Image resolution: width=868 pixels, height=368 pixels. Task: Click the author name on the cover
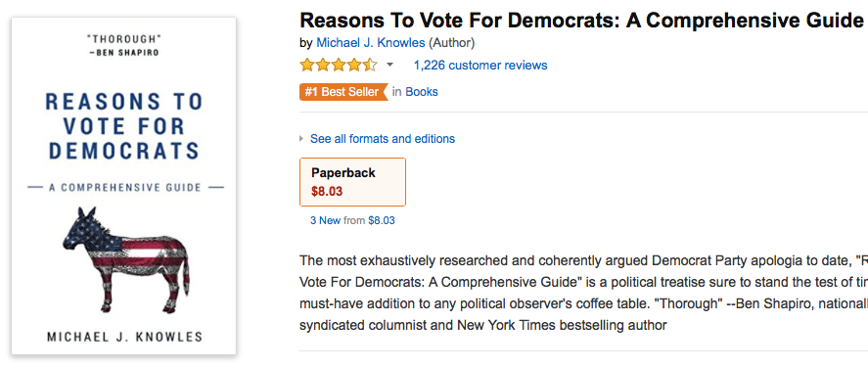click(124, 336)
